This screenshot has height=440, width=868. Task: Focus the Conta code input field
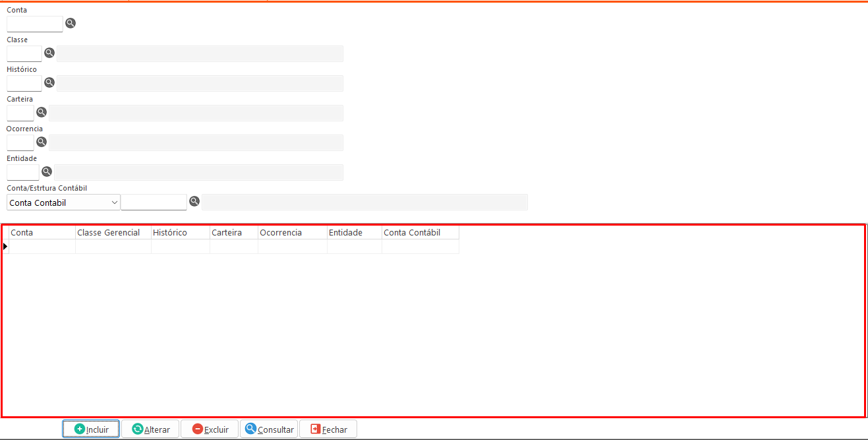34,24
